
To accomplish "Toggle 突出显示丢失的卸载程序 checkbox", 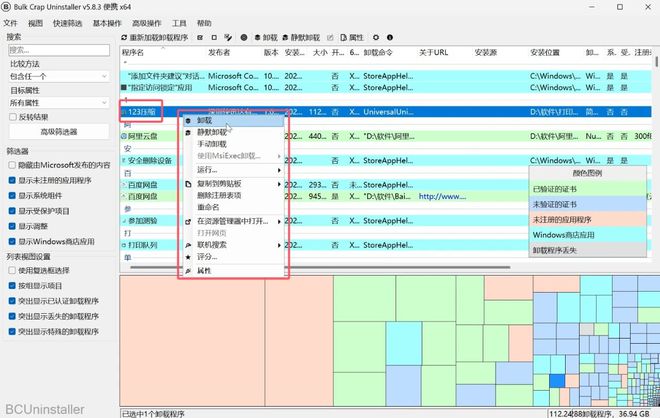I will [x=12, y=316].
